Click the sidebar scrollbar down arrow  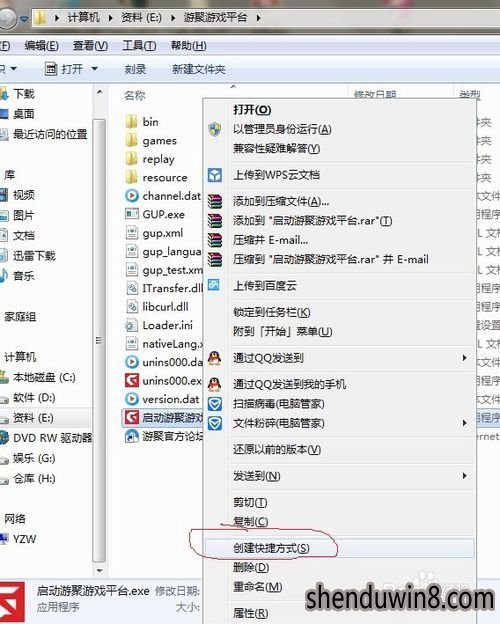point(100,571)
